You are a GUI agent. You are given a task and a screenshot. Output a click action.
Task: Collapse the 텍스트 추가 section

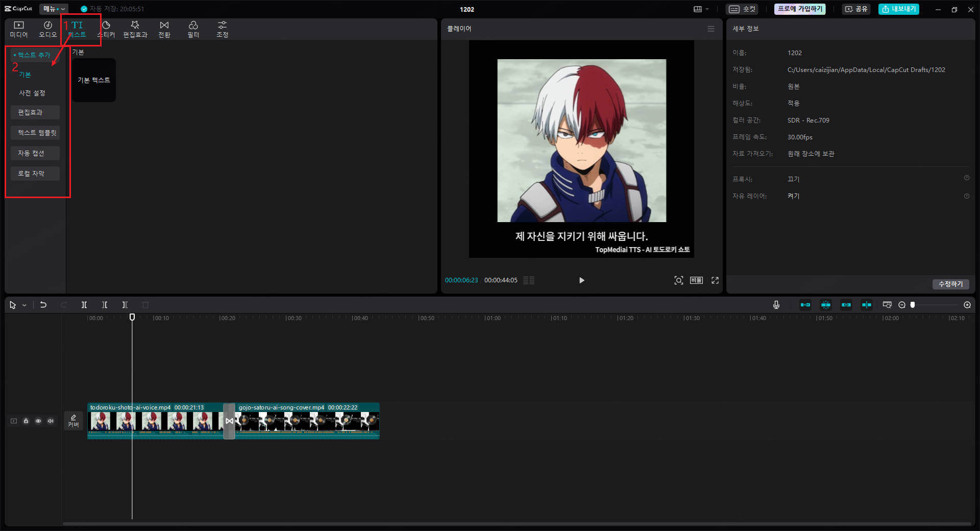coord(34,55)
